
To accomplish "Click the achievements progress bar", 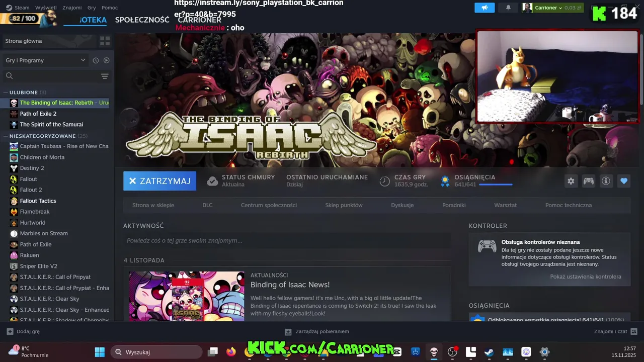I will (496, 185).
